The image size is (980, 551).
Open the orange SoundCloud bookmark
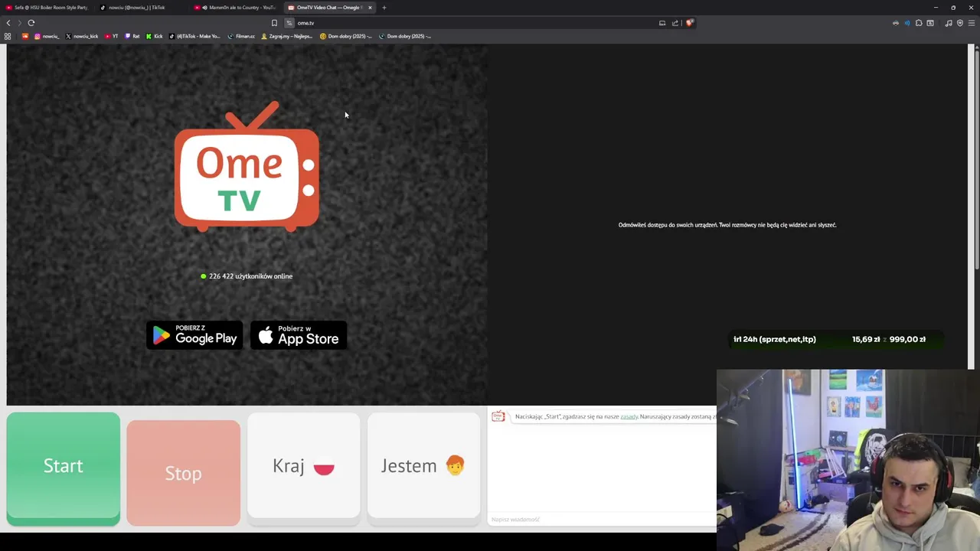coord(25,36)
